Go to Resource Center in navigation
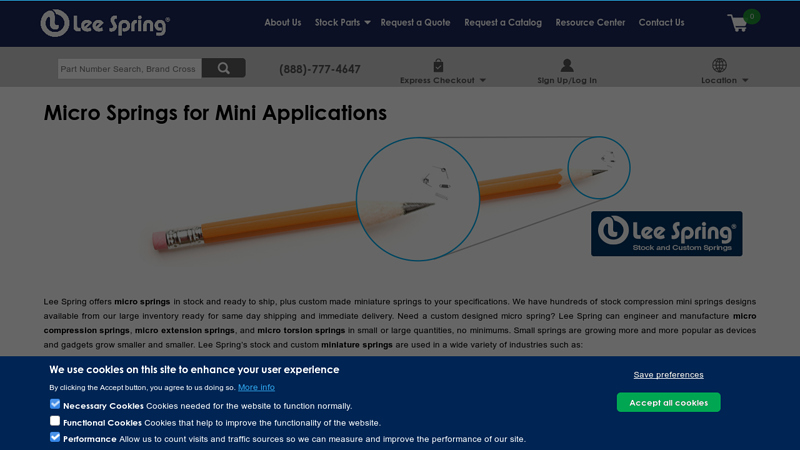 tap(590, 22)
